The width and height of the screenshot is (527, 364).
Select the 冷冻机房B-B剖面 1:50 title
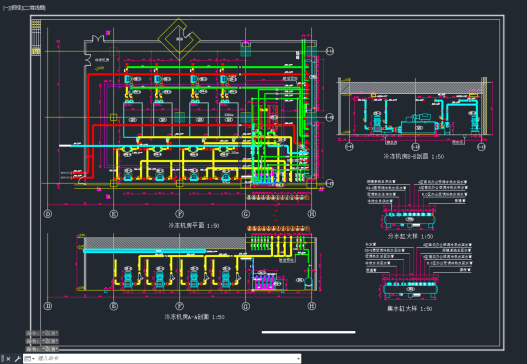[413, 157]
